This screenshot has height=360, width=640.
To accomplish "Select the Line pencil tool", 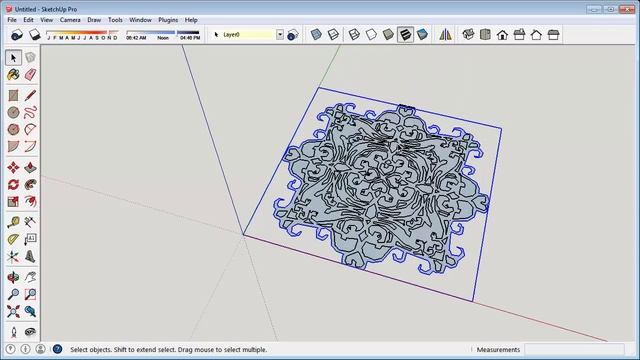I will tap(30, 96).
